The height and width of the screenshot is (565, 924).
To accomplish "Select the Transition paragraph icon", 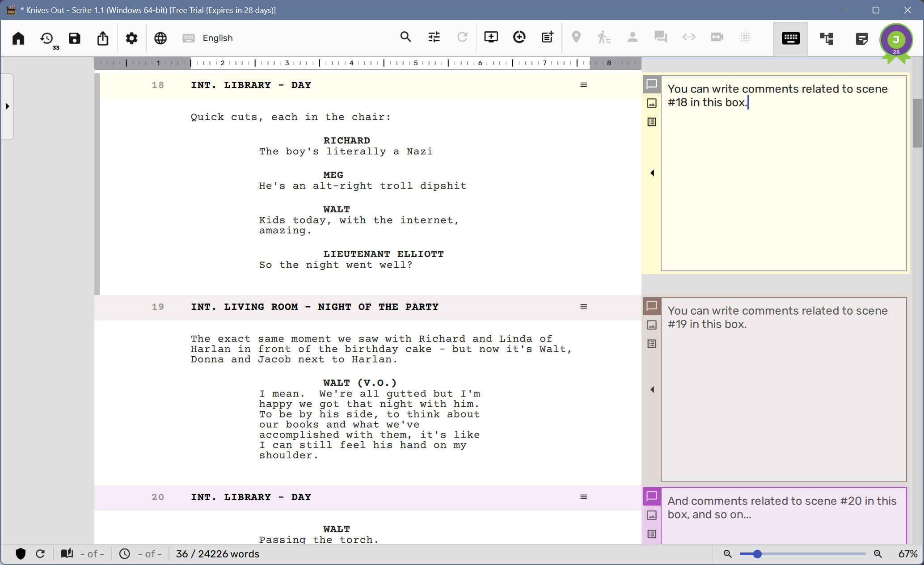I will [745, 37].
